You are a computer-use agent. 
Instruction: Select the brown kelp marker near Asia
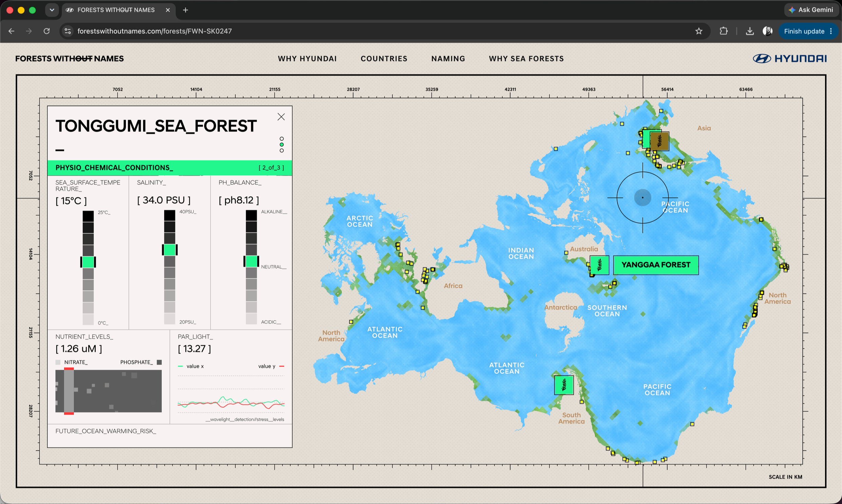click(659, 141)
